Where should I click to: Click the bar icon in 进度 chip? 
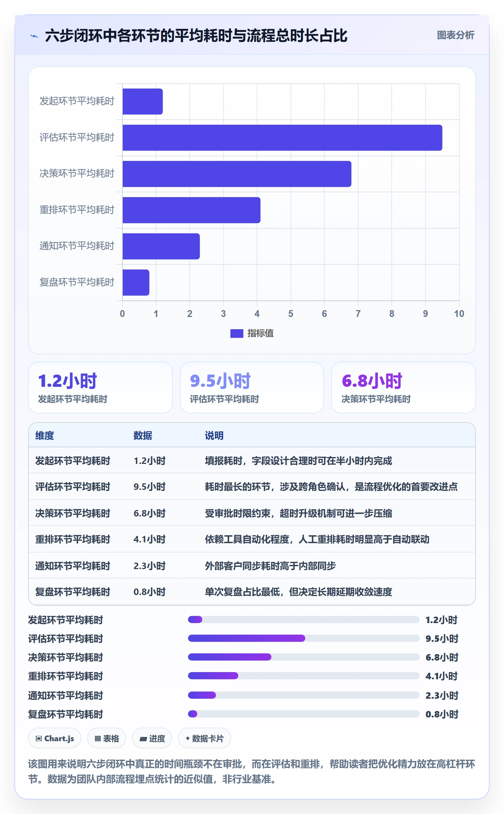click(x=143, y=739)
